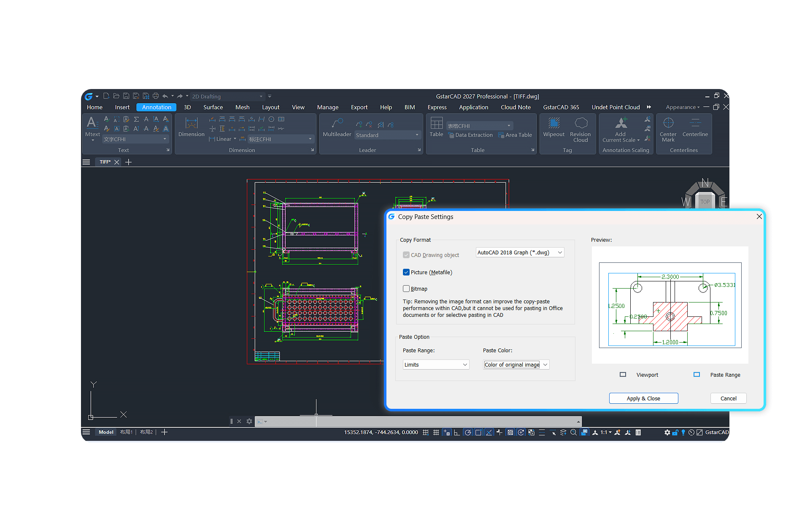Open the status bar settings gear
Viewport: 810px width, 532px height.
[667, 432]
